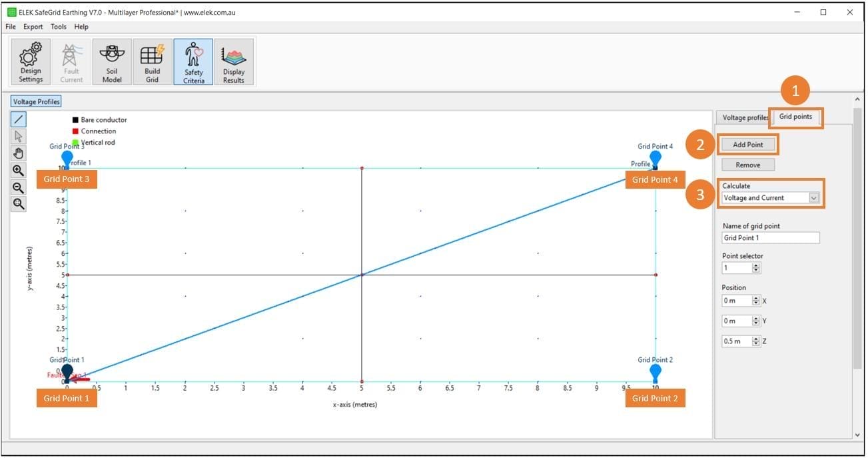The width and height of the screenshot is (868, 458).
Task: Switch to the Voltage profiles tab
Action: tap(744, 118)
